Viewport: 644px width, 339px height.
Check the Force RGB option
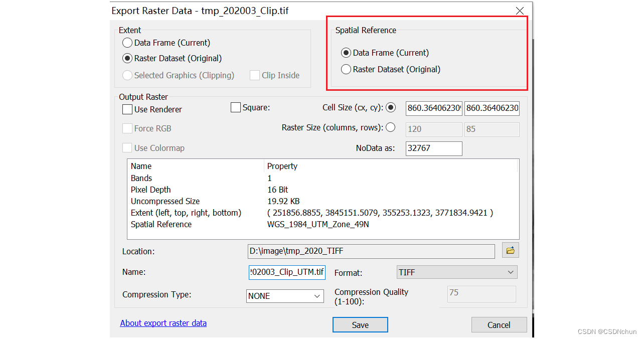[127, 128]
